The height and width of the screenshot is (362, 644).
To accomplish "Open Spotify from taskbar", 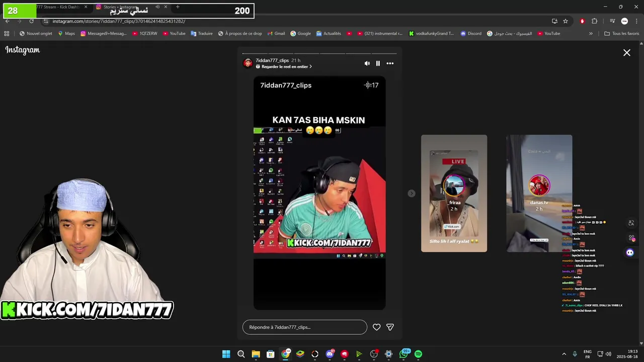I will pyautogui.click(x=418, y=354).
